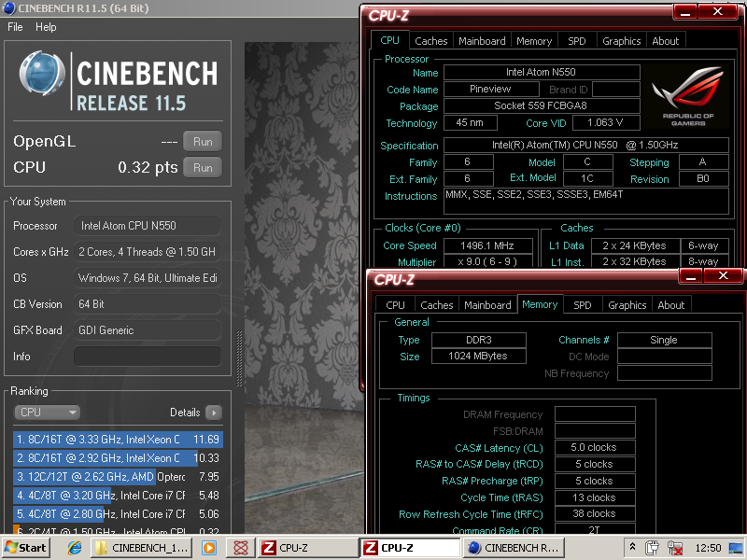This screenshot has width=747, height=560.
Task: Select SPD tab in upper CPU-Z window
Action: coord(576,41)
